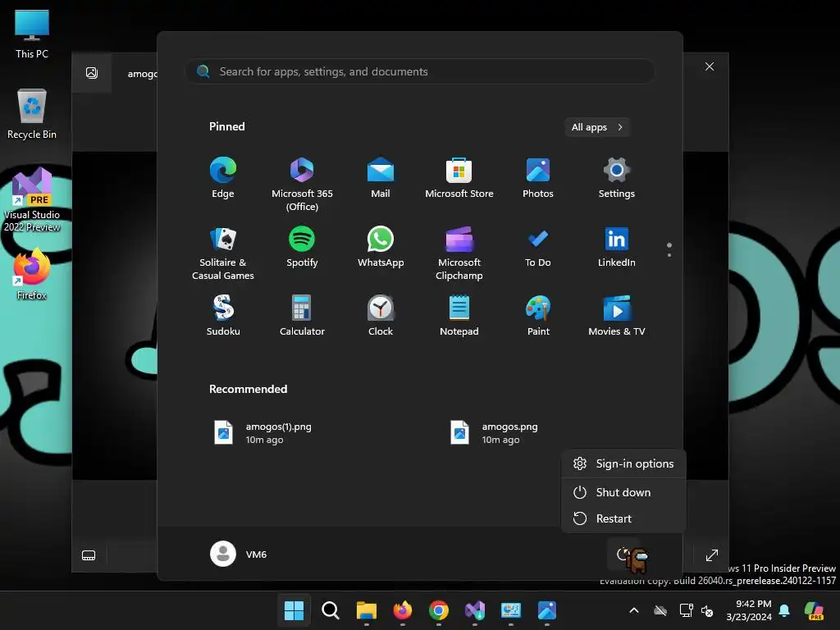The height and width of the screenshot is (630, 840).
Task: Open the volume muted tray icon
Action: point(707,610)
